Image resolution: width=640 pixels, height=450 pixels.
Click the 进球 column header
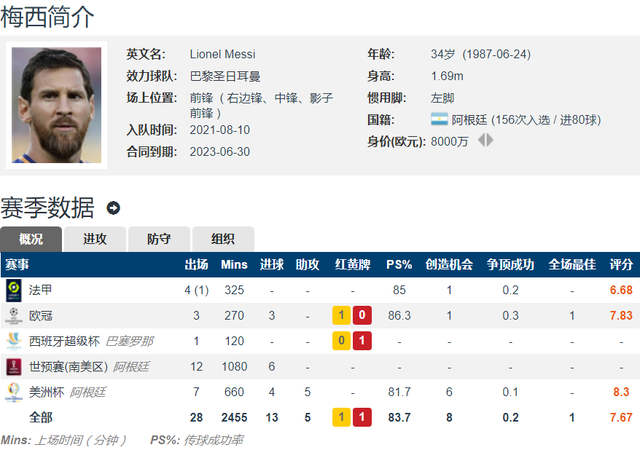272,265
